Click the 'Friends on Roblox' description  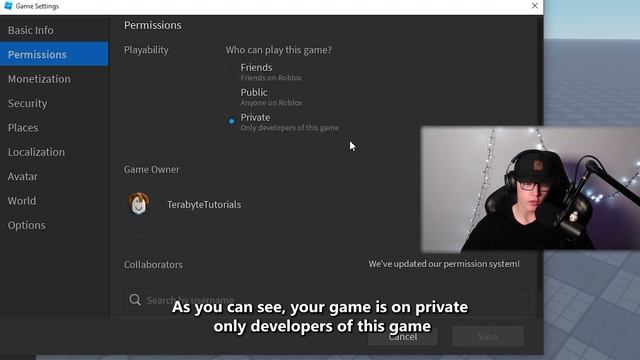pyautogui.click(x=271, y=78)
